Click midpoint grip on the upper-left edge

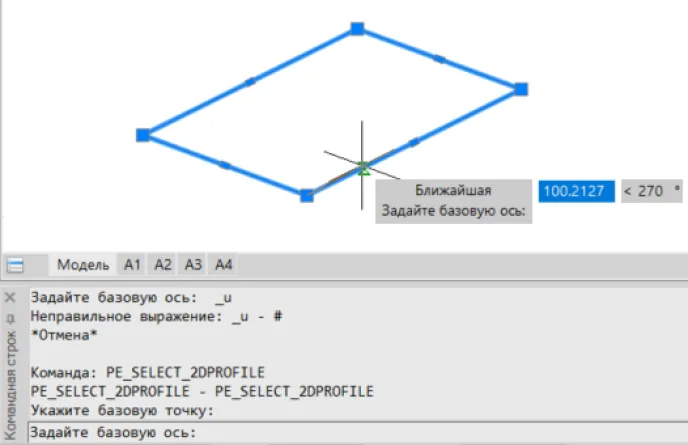pos(250,81)
